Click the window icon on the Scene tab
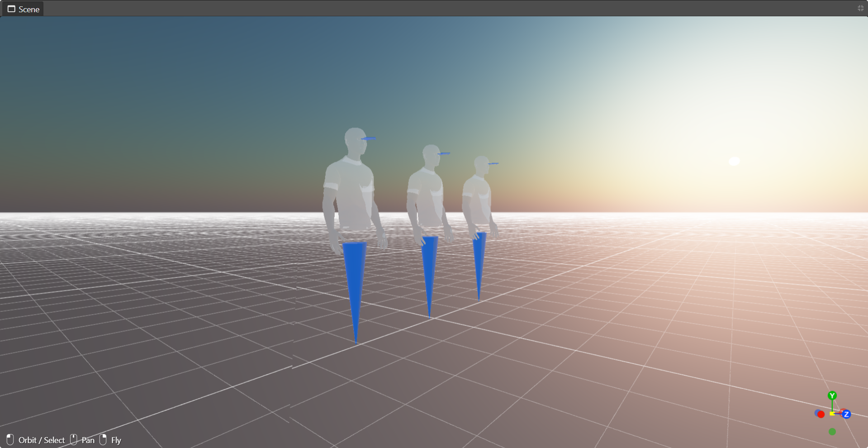 click(11, 9)
